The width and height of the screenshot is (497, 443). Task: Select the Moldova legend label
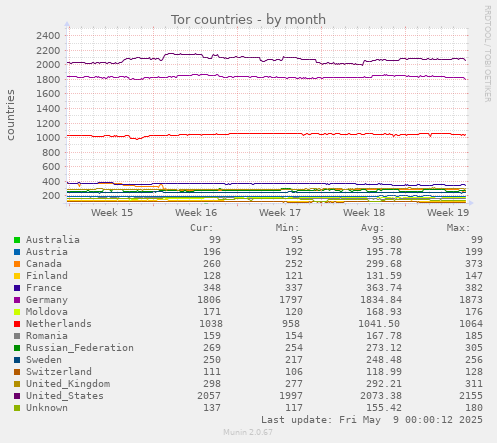click(x=47, y=312)
